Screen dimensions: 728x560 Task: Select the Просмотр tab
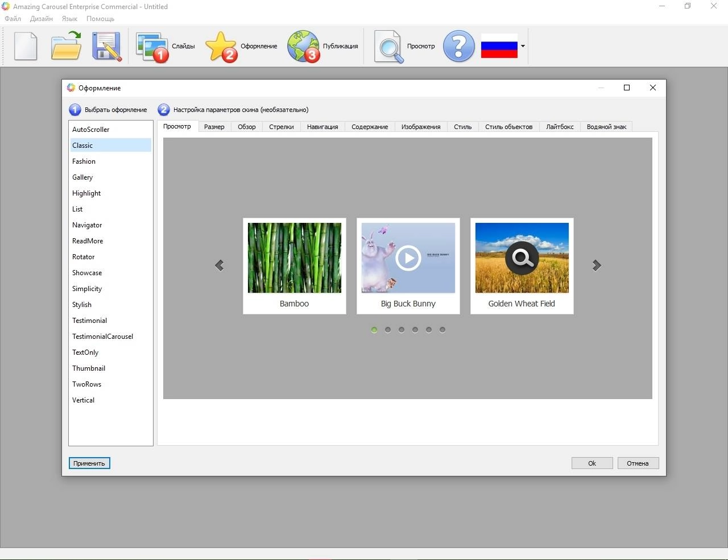(177, 126)
